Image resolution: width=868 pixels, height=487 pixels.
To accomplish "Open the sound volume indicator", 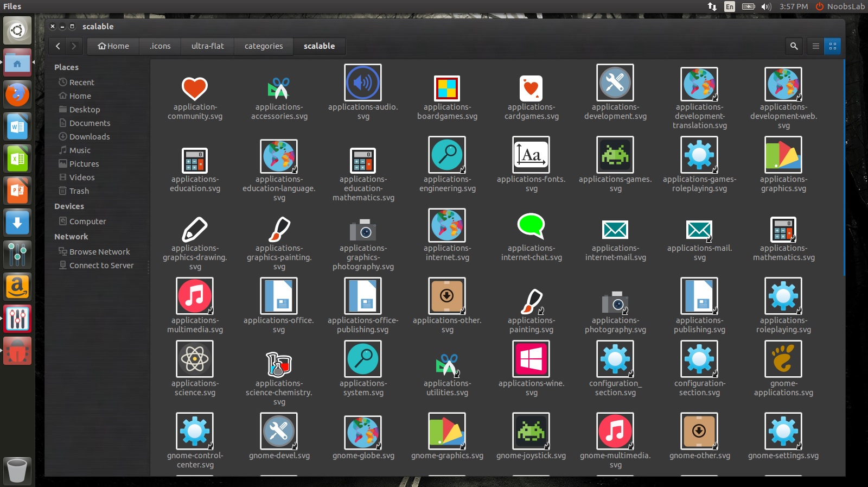I will (x=766, y=7).
